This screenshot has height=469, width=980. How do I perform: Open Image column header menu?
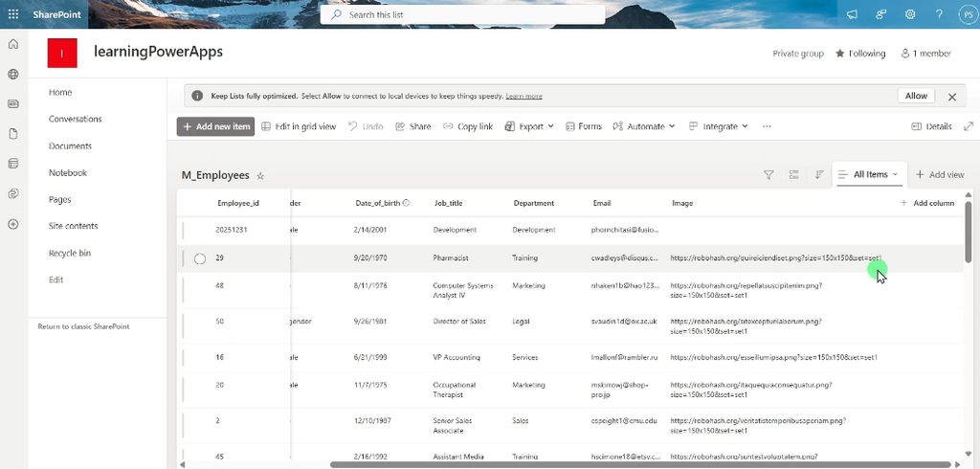pos(681,203)
